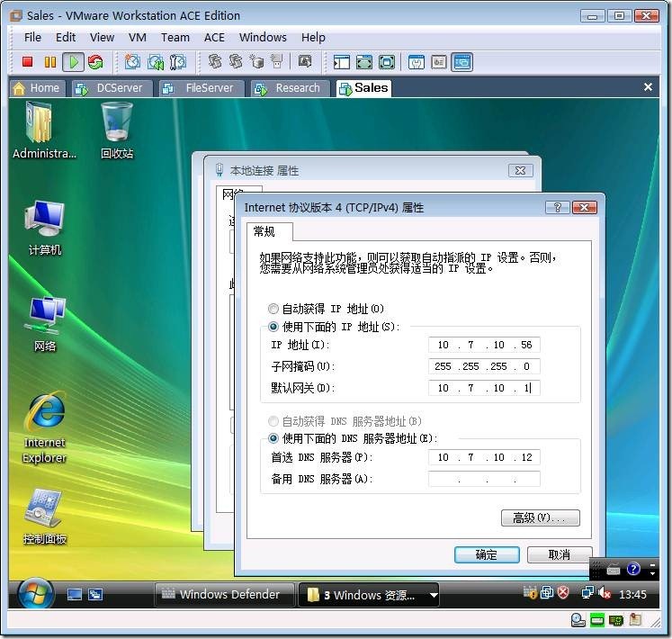Reset the virtual machine with the red-green icon
The height and width of the screenshot is (639, 672).
coord(95,62)
